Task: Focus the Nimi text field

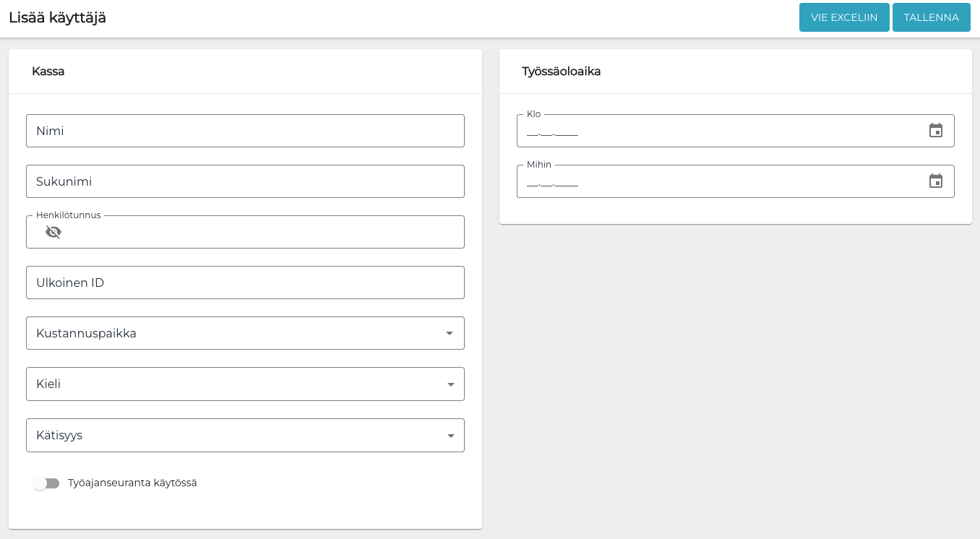Action: point(245,131)
